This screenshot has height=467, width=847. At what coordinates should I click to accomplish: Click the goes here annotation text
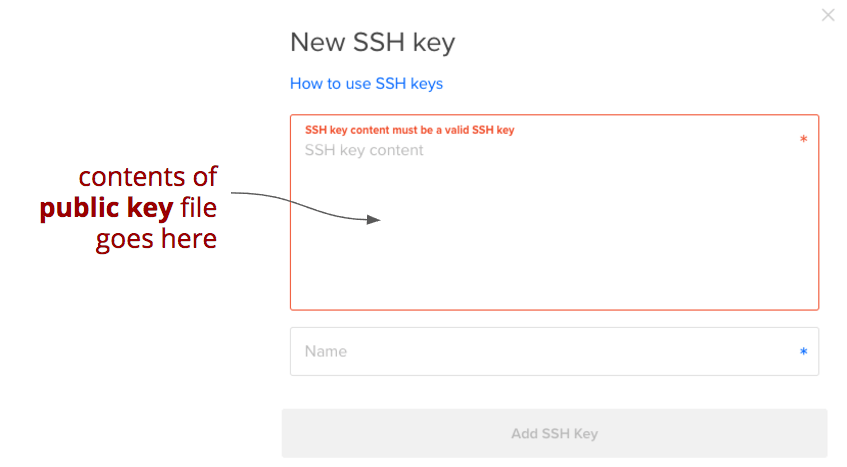tap(156, 239)
